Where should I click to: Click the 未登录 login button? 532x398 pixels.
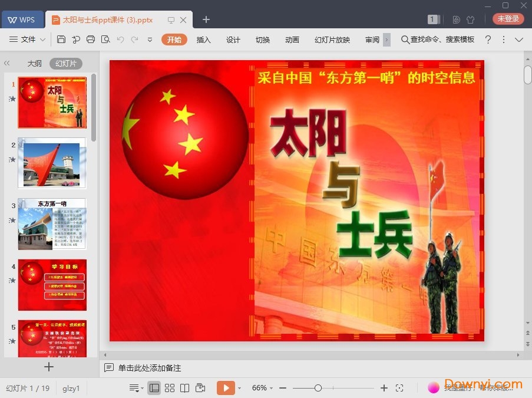(x=507, y=18)
